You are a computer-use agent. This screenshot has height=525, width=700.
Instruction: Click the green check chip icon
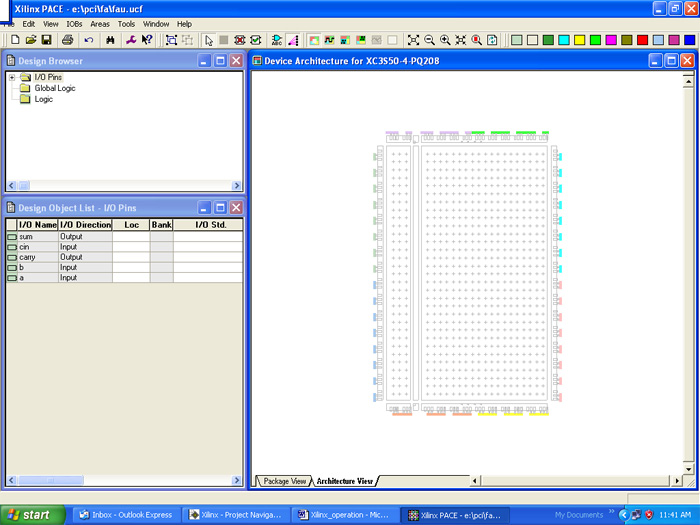tap(256, 40)
